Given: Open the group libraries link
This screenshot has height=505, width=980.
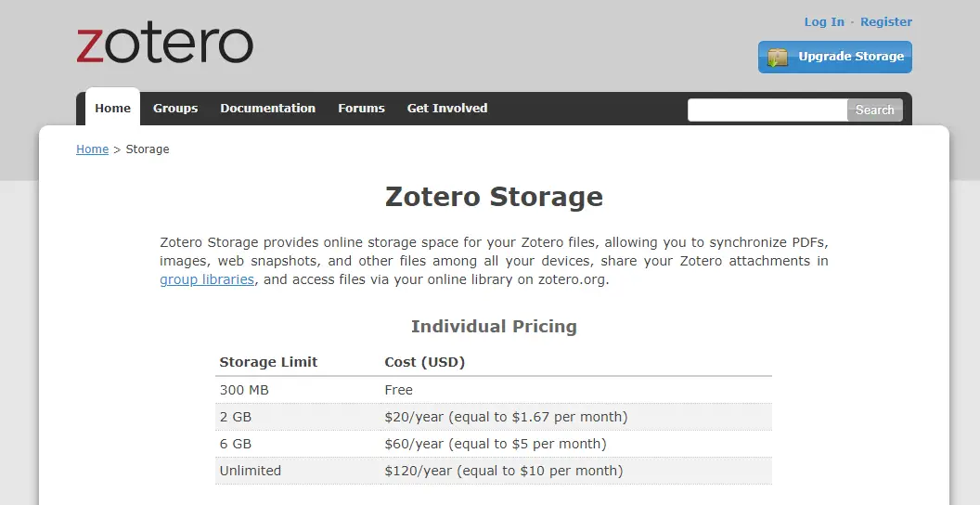Looking at the screenshot, I should pos(207,279).
